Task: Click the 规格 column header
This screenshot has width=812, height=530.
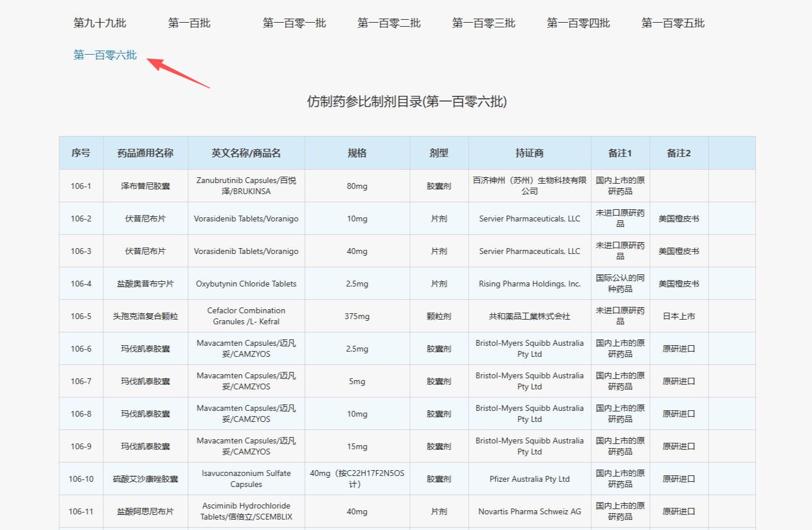Action: pos(357,153)
